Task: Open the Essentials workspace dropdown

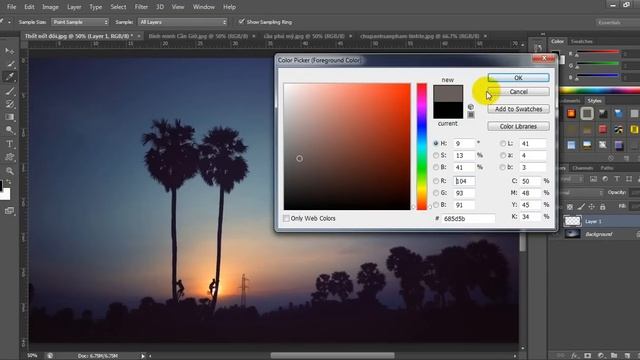Action: [618, 22]
